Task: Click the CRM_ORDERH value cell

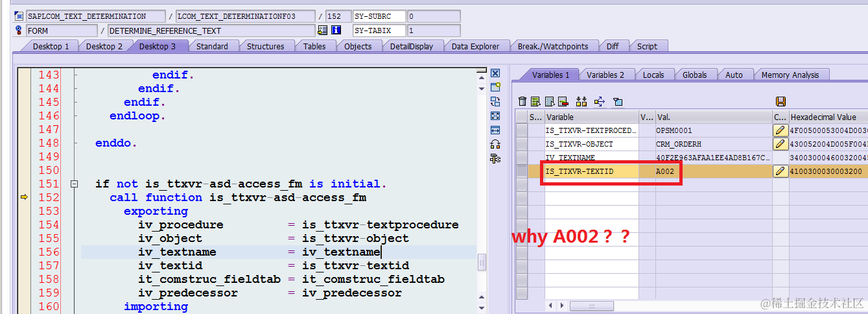Action: tap(713, 144)
